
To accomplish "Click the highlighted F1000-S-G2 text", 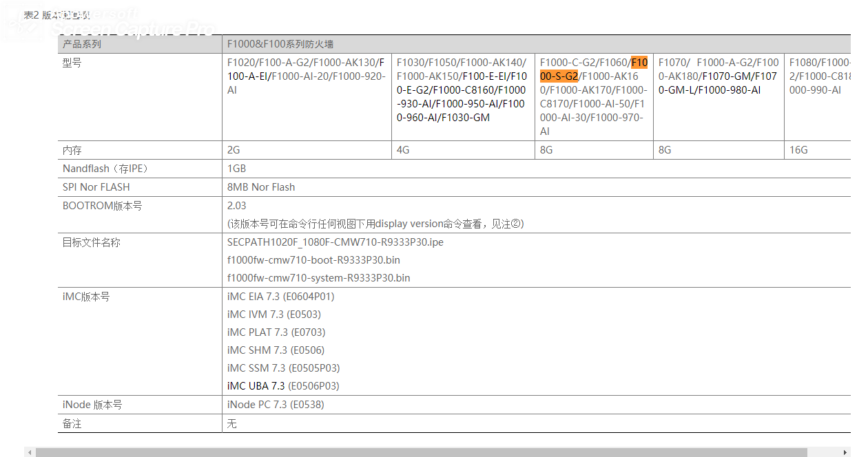I will point(594,70).
